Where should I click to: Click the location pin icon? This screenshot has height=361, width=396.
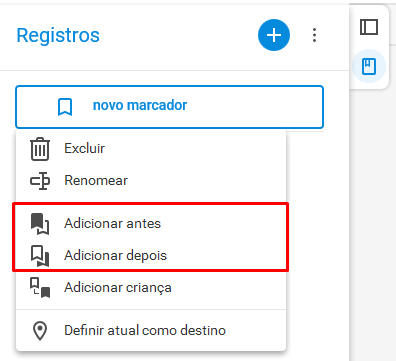(40, 331)
